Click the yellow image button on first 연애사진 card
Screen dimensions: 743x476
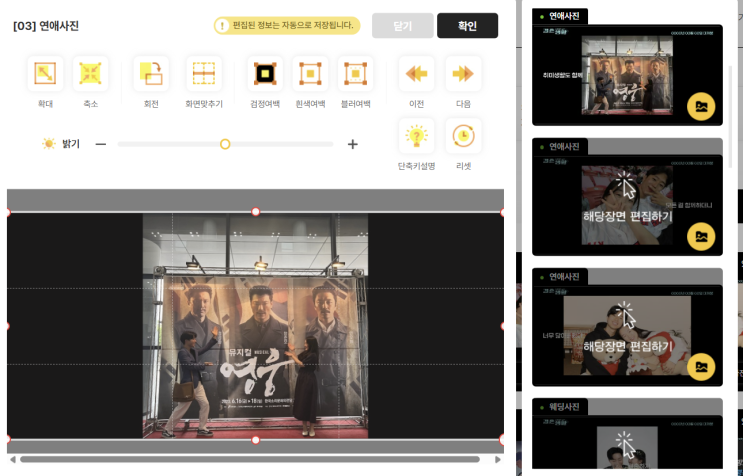click(701, 107)
